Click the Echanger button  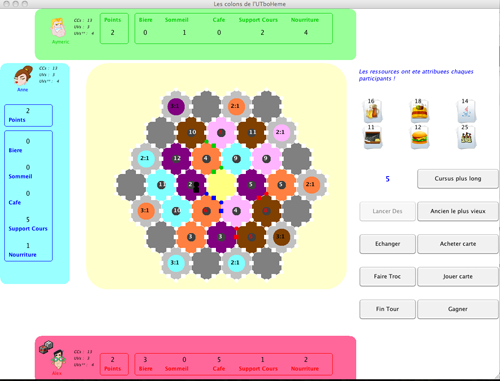(x=387, y=244)
